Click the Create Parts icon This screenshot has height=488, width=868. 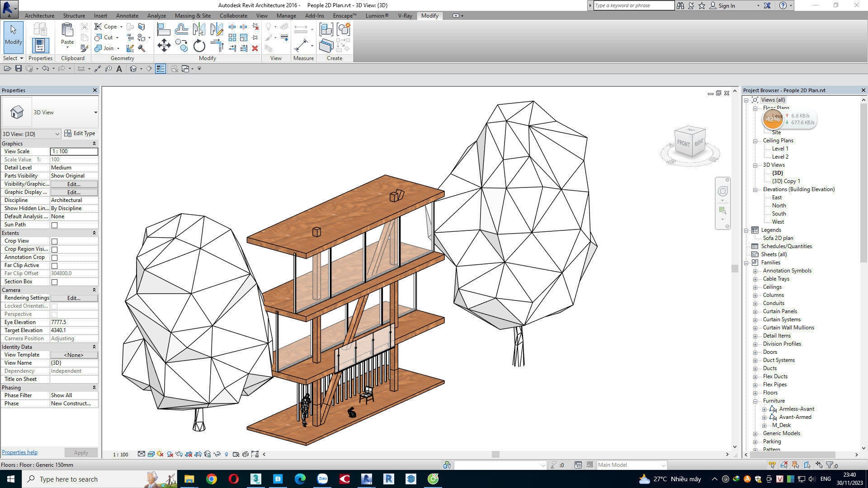(326, 46)
